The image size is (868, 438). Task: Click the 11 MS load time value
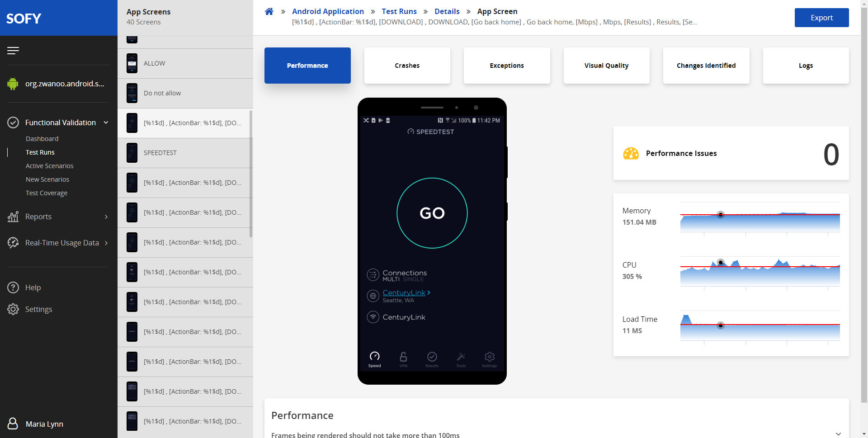[632, 330]
